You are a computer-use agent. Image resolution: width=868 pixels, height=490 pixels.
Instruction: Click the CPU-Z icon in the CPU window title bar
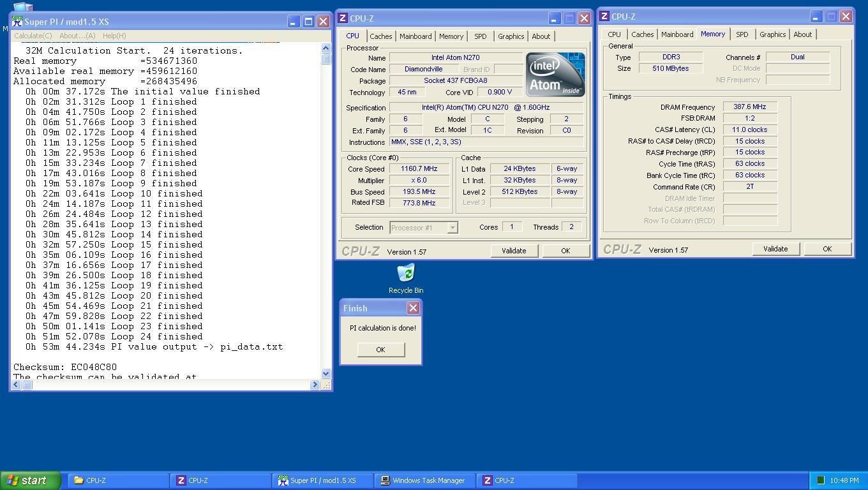343,19
